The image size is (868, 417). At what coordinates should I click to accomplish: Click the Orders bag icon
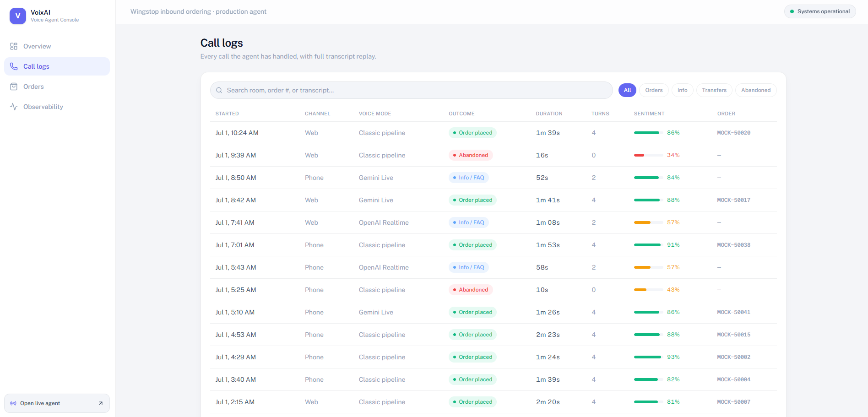click(14, 87)
